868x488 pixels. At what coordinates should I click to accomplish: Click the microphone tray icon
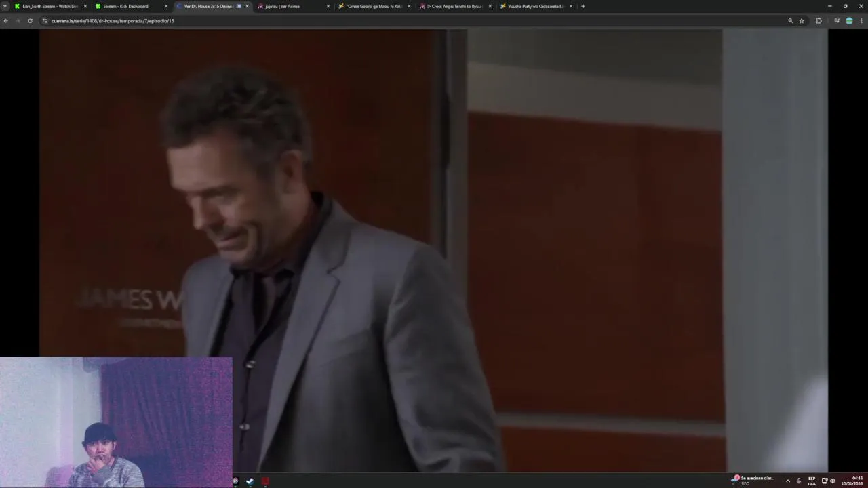tap(799, 481)
